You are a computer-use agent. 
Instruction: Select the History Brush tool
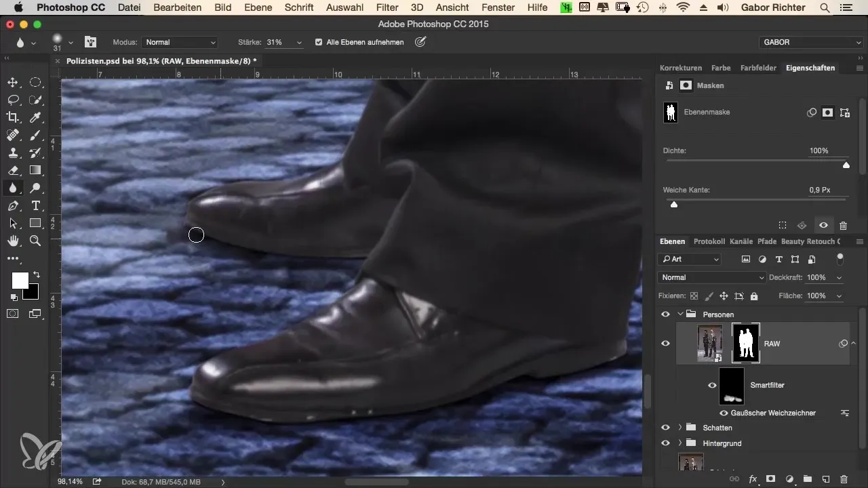[35, 152]
